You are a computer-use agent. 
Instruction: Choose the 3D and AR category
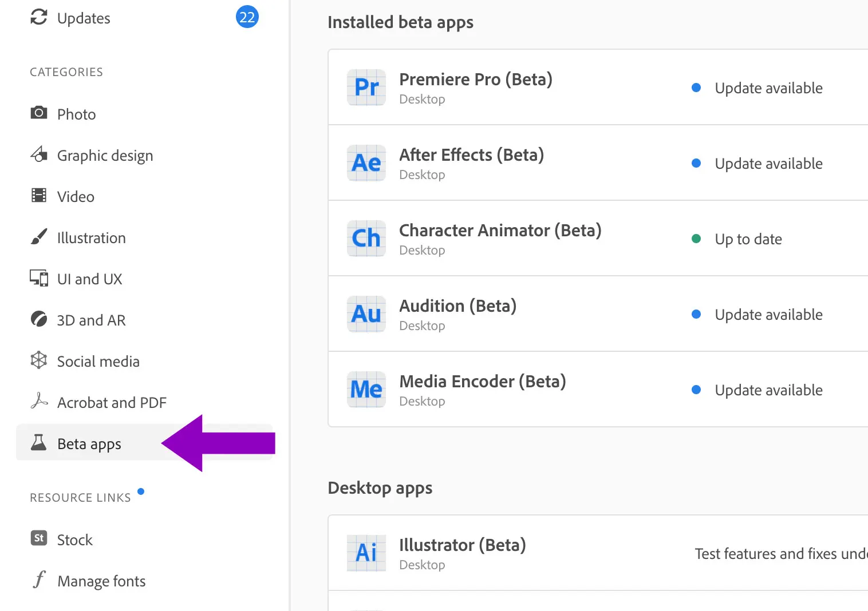tap(91, 320)
